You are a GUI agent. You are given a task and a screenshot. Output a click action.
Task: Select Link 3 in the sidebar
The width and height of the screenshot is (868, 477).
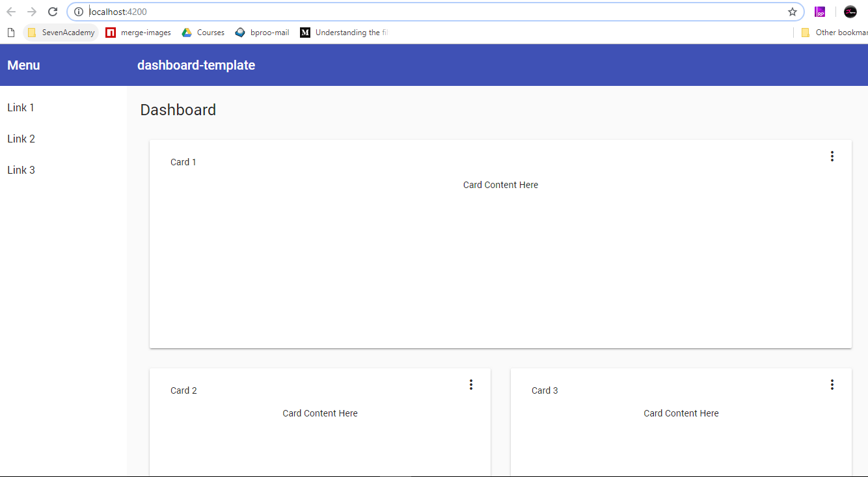21,170
